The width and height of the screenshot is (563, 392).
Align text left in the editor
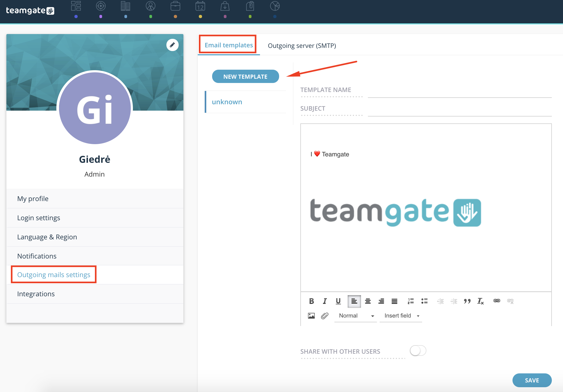pos(354,301)
